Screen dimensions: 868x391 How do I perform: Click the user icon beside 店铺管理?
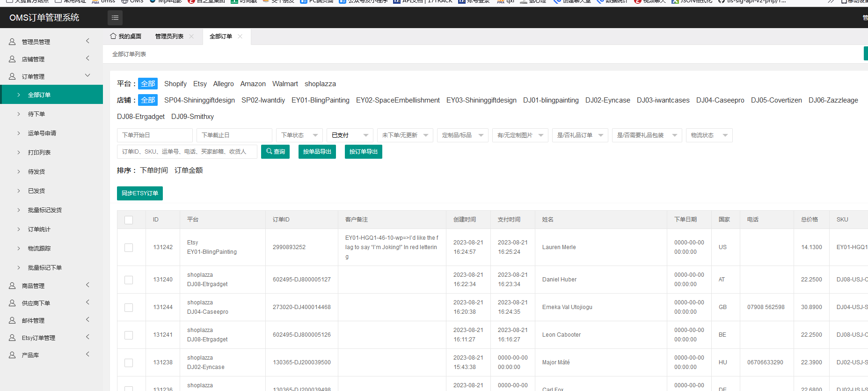coord(12,59)
